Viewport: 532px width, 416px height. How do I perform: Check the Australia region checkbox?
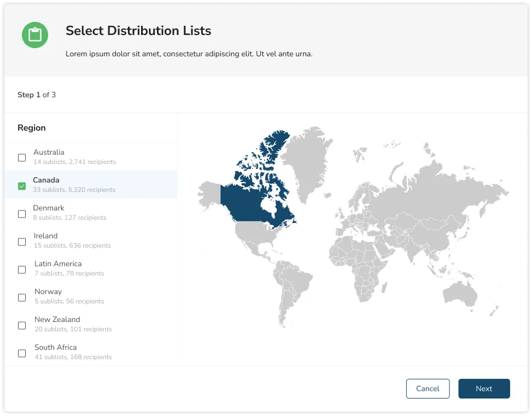(x=22, y=157)
